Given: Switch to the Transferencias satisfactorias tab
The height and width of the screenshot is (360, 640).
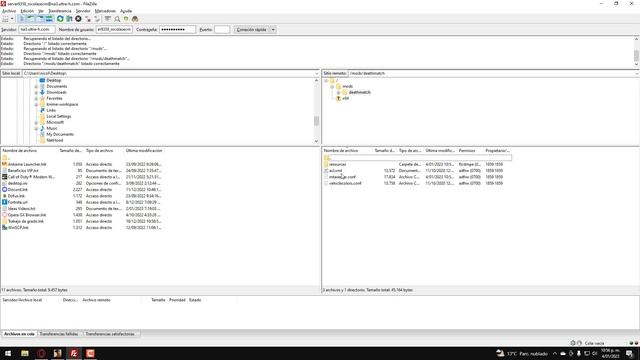Looking at the screenshot, I should click(110, 334).
